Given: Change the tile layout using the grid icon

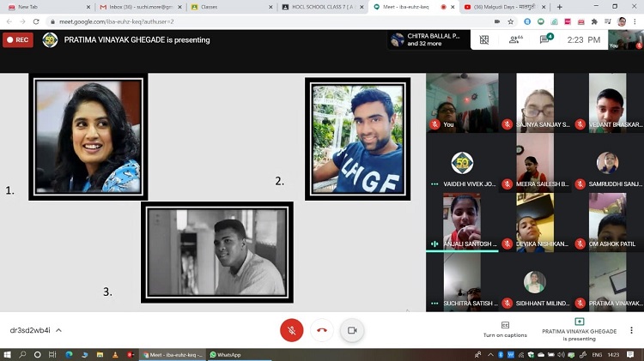Looking at the screenshot, I should tap(484, 39).
